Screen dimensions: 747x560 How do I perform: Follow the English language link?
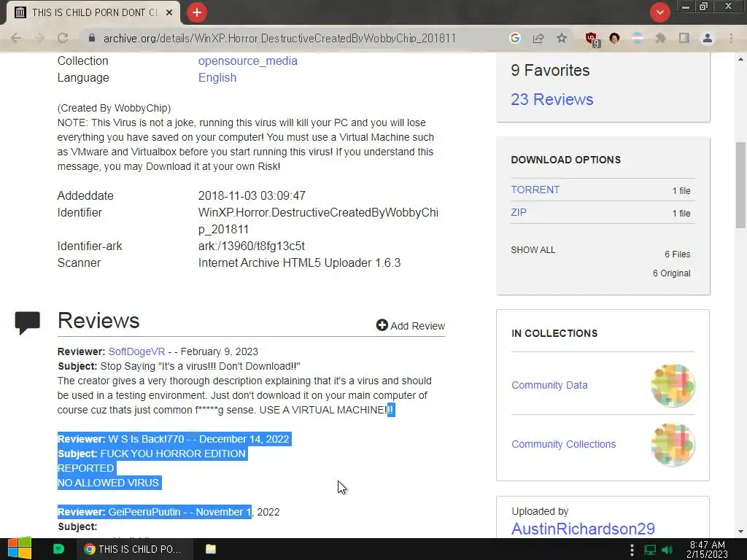pos(217,77)
